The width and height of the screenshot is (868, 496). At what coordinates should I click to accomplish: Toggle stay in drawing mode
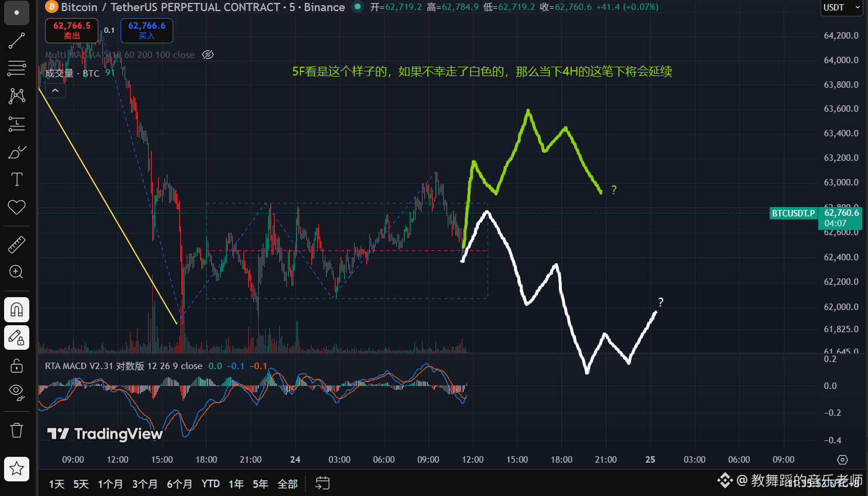[x=16, y=337]
